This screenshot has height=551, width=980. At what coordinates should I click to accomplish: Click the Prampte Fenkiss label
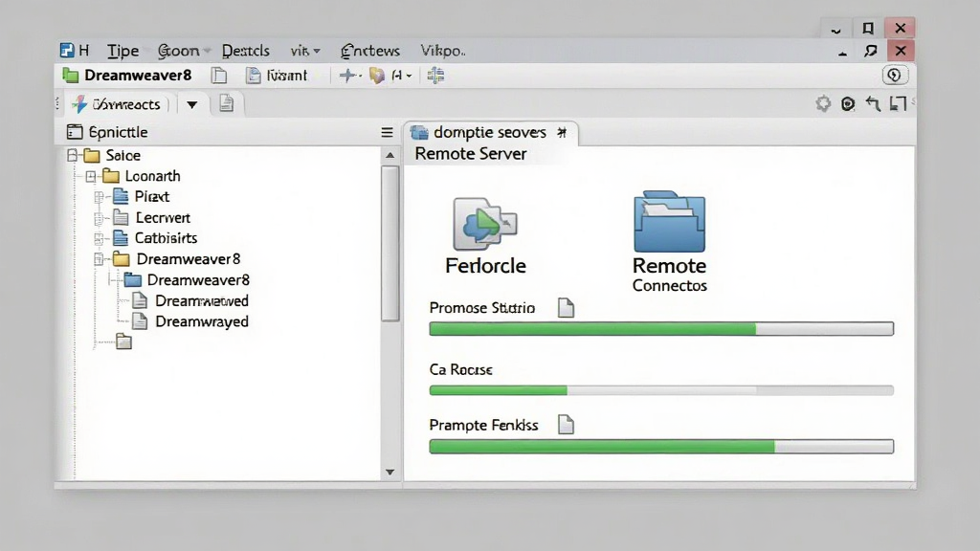[x=483, y=426]
